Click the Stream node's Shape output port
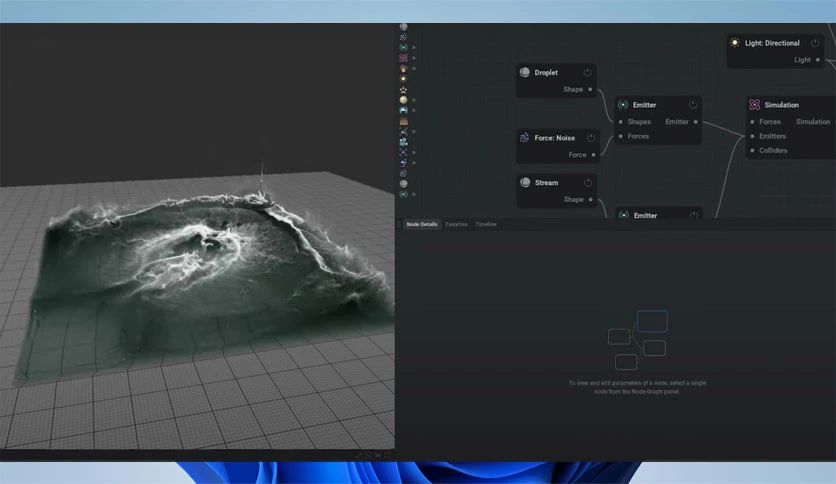This screenshot has height=484, width=836. [x=591, y=199]
